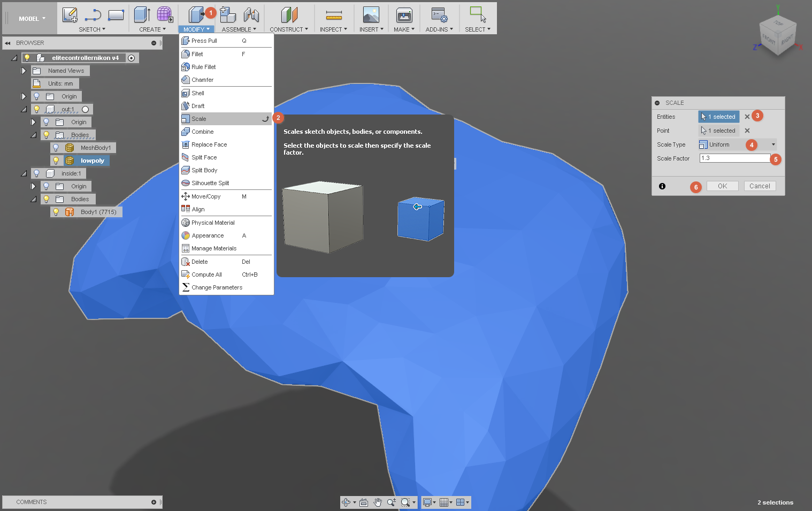The image size is (812, 511).
Task: Click the 3D Print icon in MAKE
Action: tap(404, 15)
